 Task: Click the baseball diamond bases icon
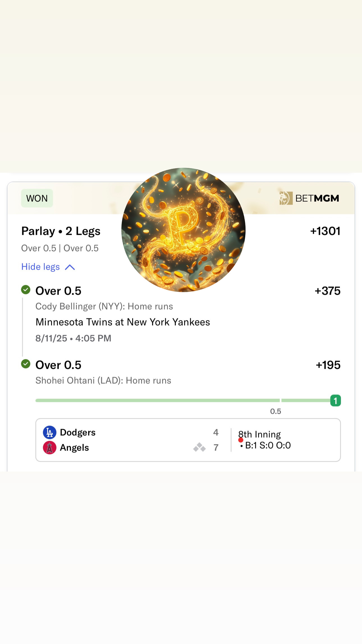(200, 447)
